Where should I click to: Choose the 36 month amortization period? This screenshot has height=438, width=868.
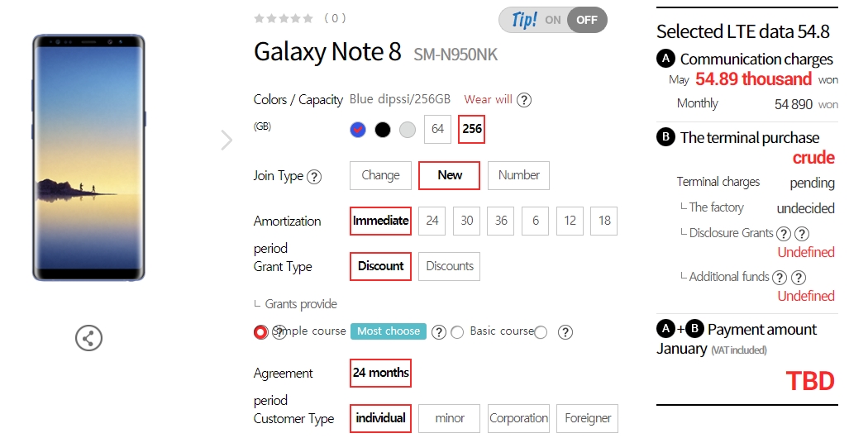pos(502,221)
